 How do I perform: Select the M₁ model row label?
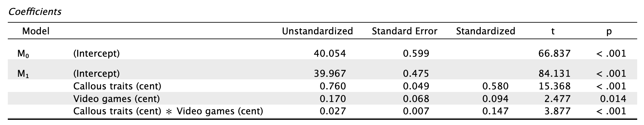tap(23, 74)
